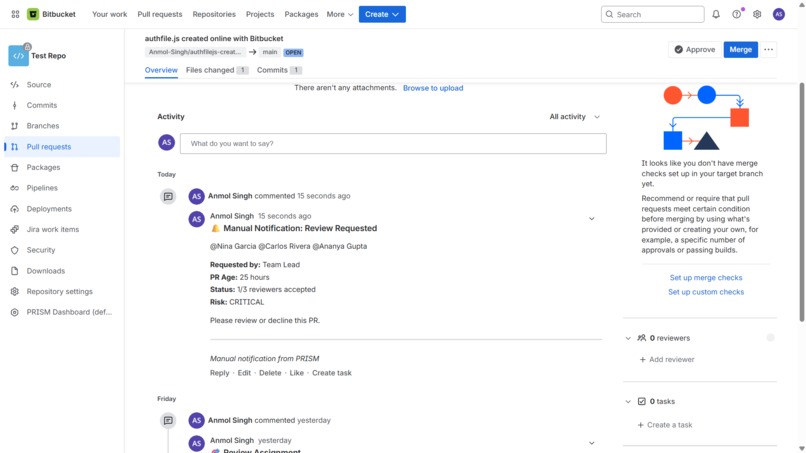Click Create a task in sidebar
The width and height of the screenshot is (806, 453).
click(665, 425)
